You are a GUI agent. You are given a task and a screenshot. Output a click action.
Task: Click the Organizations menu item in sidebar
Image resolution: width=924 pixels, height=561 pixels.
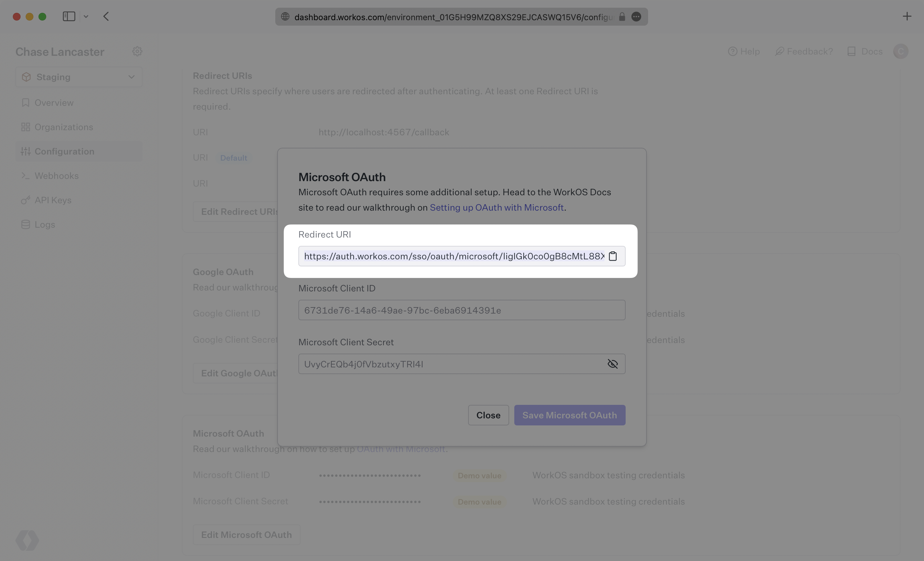64,127
